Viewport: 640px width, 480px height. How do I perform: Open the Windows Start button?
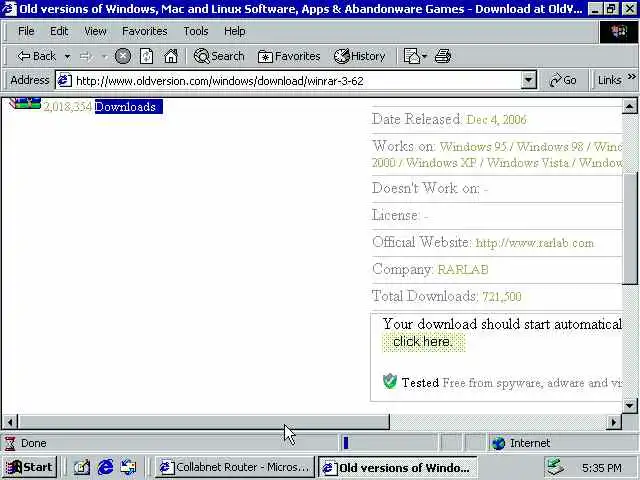coord(30,467)
